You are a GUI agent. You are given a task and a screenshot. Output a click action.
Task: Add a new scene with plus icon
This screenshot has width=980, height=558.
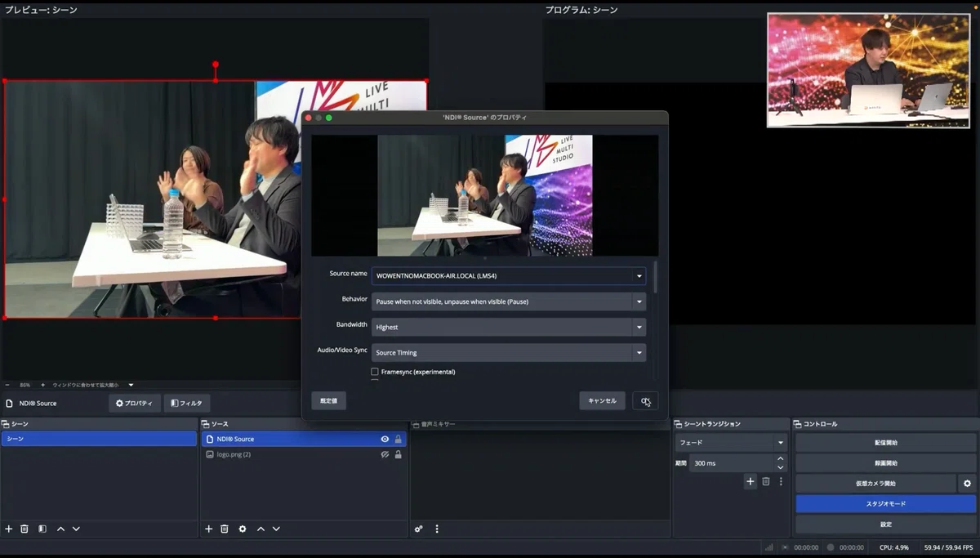coord(9,529)
